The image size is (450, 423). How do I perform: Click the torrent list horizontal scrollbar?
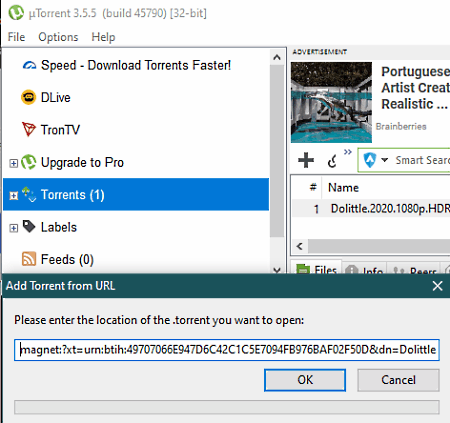(x=379, y=246)
